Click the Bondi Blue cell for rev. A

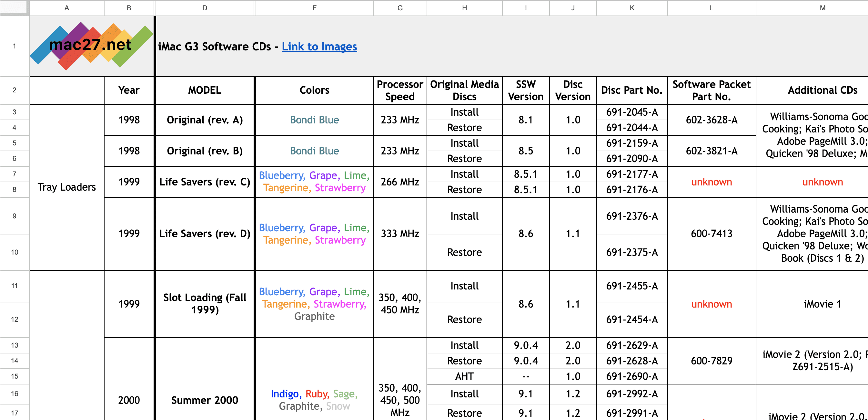(x=314, y=120)
